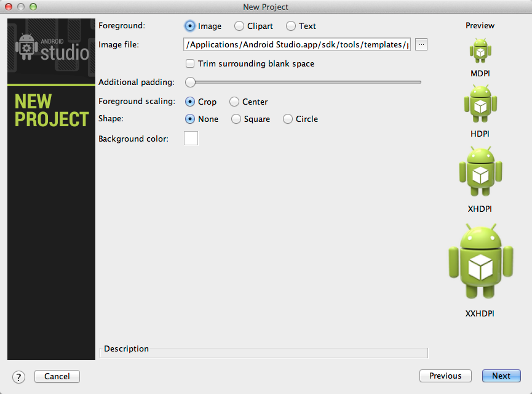The height and width of the screenshot is (394, 532).
Task: Click the help question mark icon
Action: tap(18, 376)
